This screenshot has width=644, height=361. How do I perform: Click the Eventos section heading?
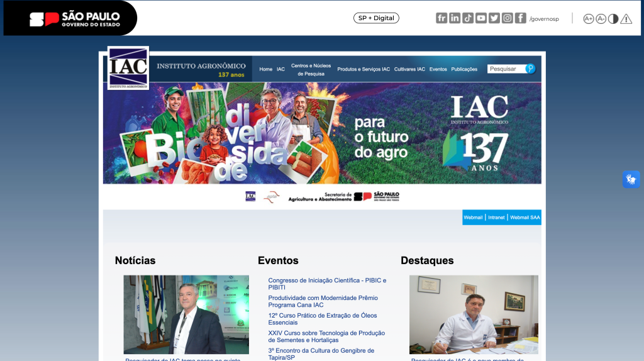click(278, 260)
